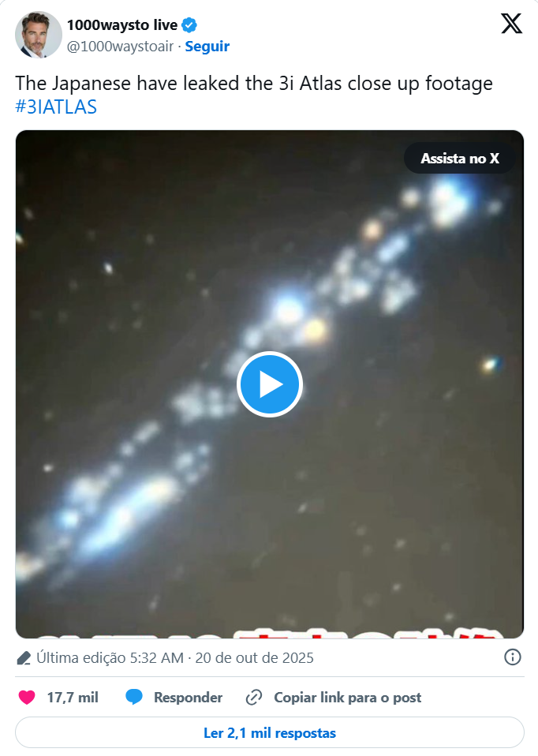Open the 1000waysto live profile avatar
This screenshot has width=538, height=756.
tap(39, 35)
